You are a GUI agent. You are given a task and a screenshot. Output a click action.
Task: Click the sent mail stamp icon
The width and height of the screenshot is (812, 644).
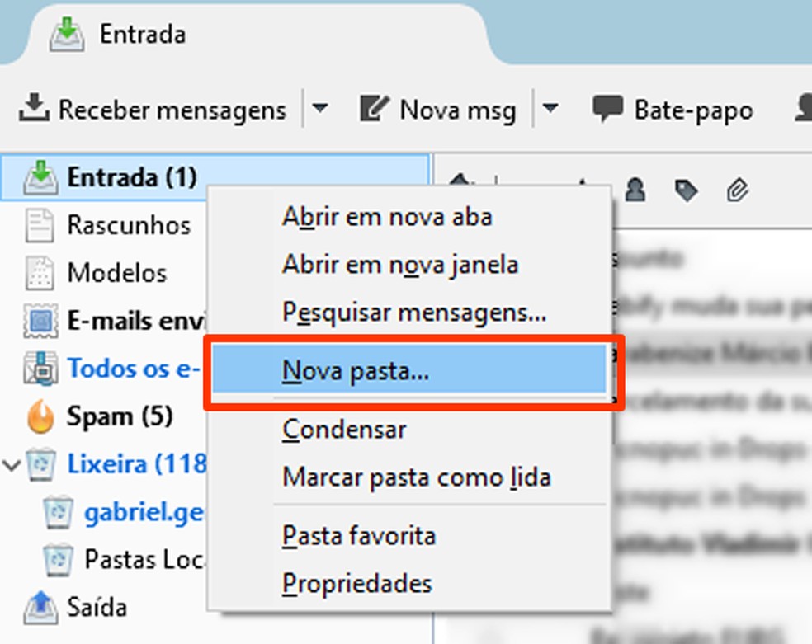click(40, 321)
